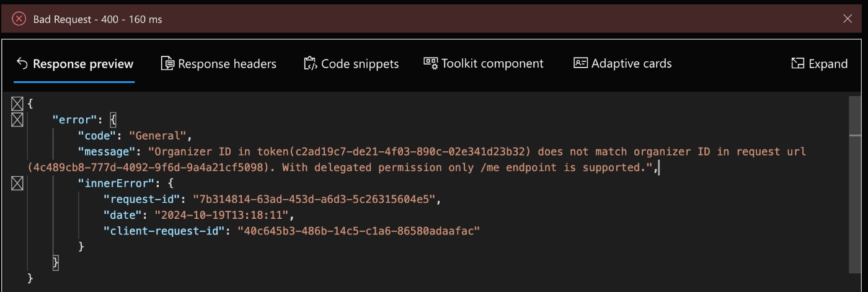The width and height of the screenshot is (868, 292).
Task: Click the Response headers document icon
Action: pyautogui.click(x=167, y=63)
